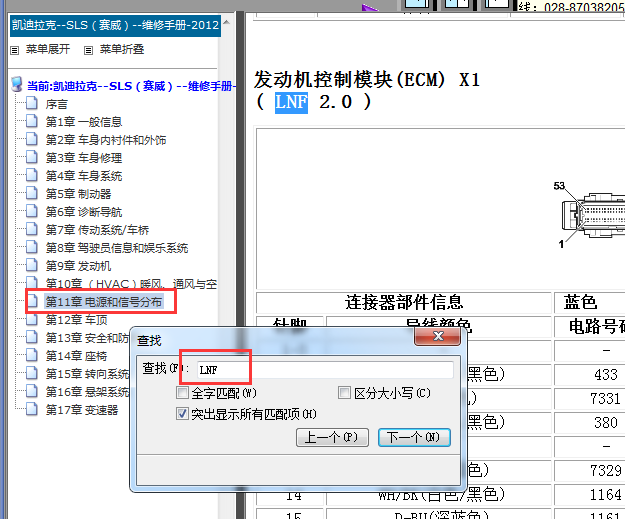
Task: Select 第4章 车身系统
Action: 84,176
